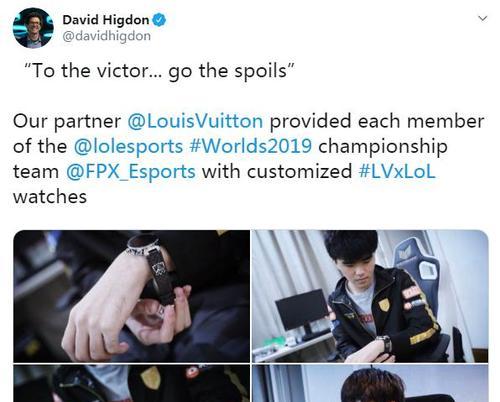Click the blue verified badge
The height and width of the screenshot is (402, 500).
(x=159, y=20)
